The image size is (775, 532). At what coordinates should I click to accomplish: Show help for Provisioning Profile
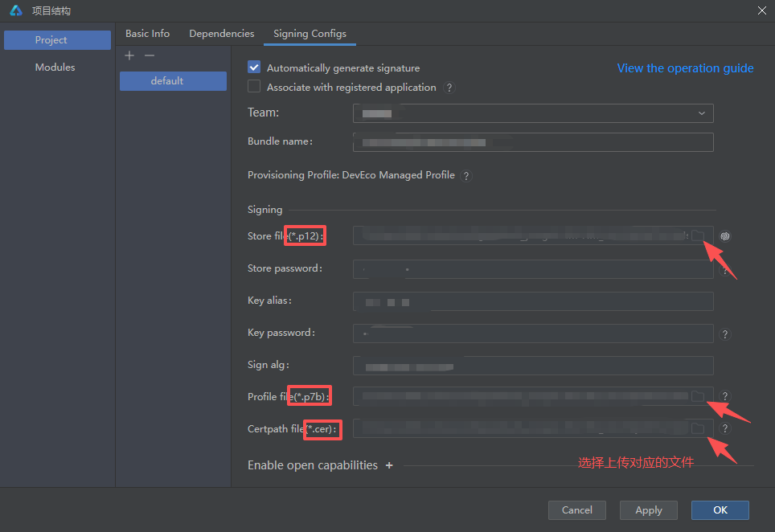465,175
